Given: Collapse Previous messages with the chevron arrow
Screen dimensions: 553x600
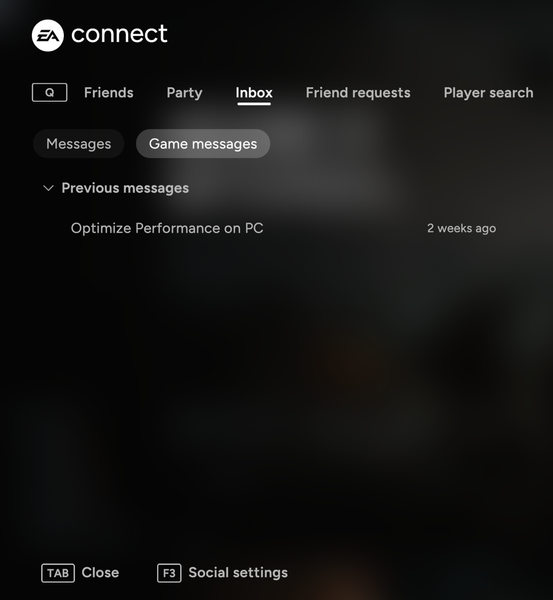Looking at the screenshot, I should coord(48,188).
